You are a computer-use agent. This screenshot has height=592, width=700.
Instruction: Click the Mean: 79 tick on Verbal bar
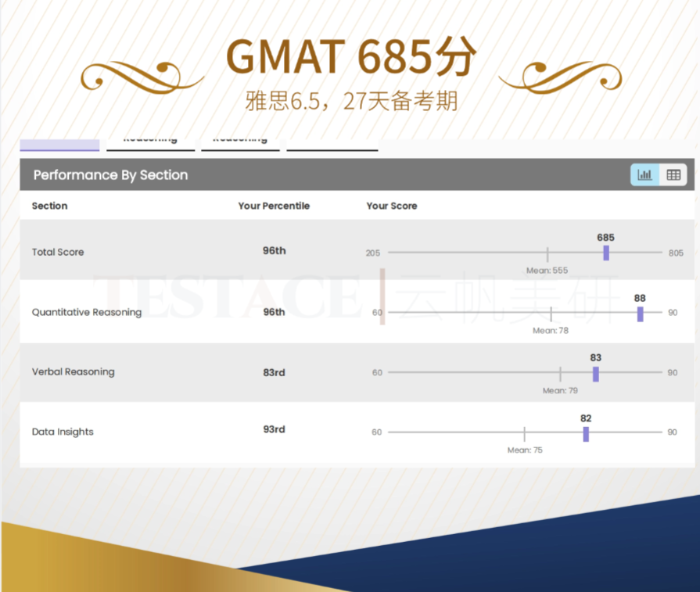coord(560,374)
